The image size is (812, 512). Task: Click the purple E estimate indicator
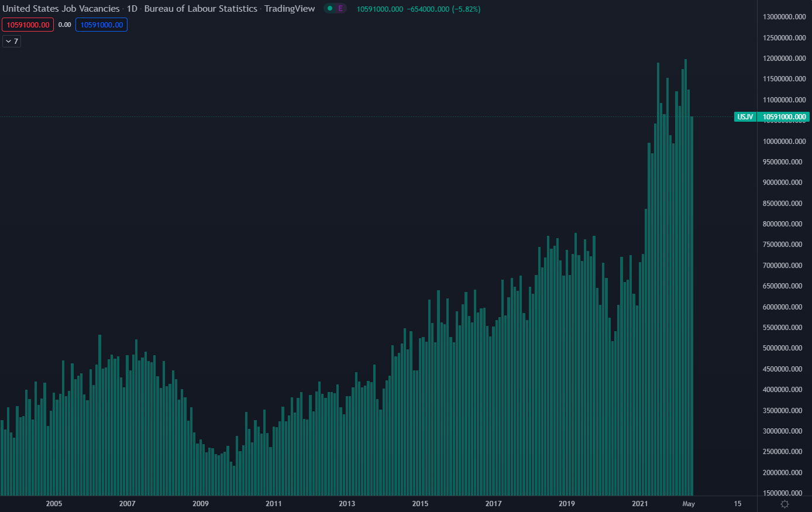click(340, 9)
